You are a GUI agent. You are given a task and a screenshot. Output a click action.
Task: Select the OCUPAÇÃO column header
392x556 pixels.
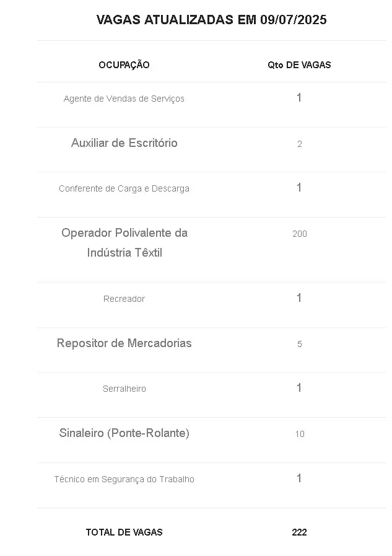(124, 65)
